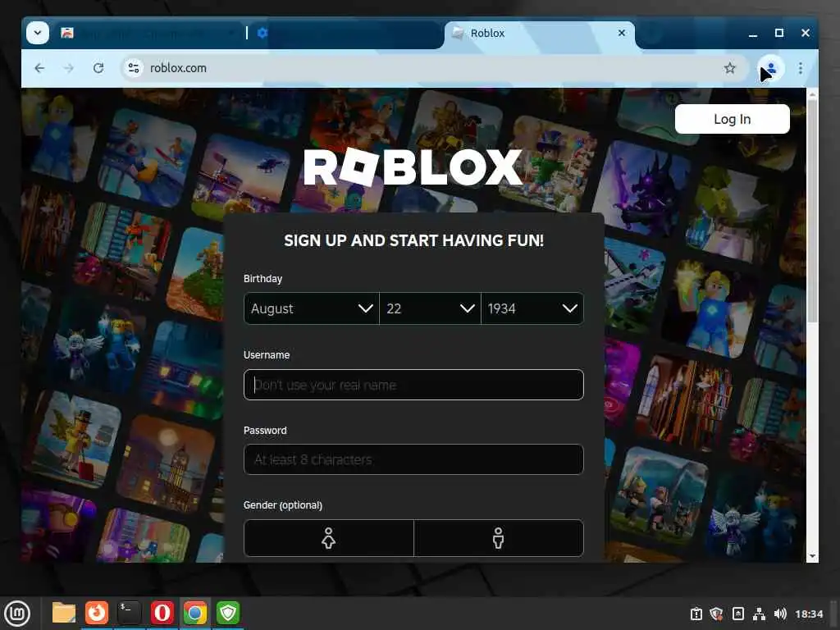Open the birthday month dropdown showing August

click(311, 308)
